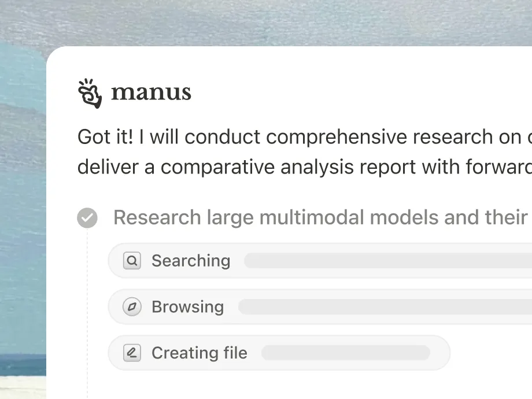Viewport: 532px width, 399px height.
Task: Click the Searching query placeholder bar
Action: tap(387, 261)
